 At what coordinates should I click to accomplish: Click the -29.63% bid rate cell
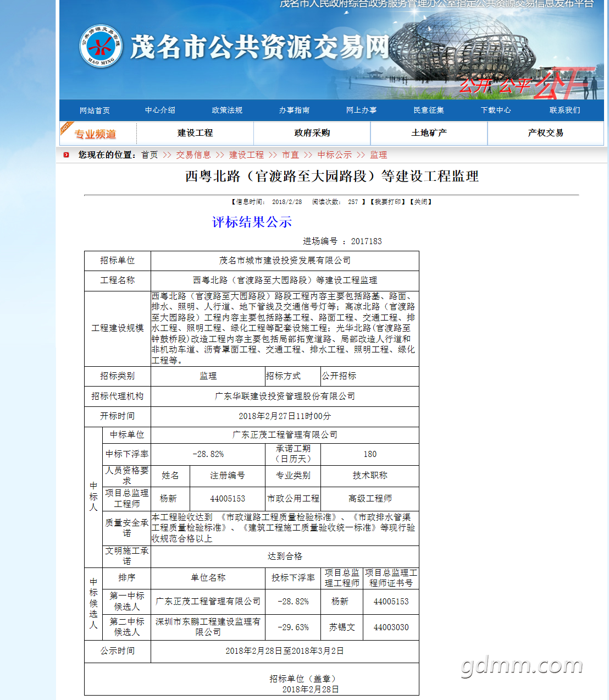[293, 627]
